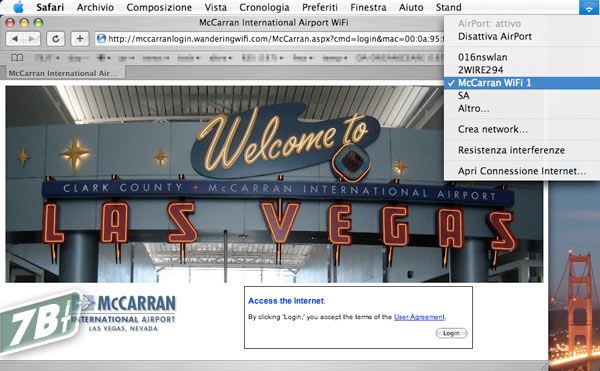Screen dimensions: 600x371
Task: Open the Composizione menu
Action: point(159,7)
